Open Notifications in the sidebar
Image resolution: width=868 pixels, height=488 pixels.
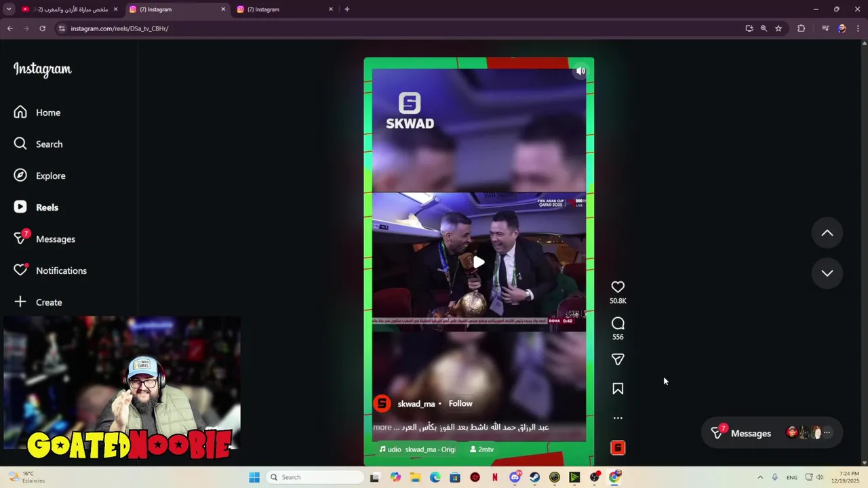click(x=51, y=270)
